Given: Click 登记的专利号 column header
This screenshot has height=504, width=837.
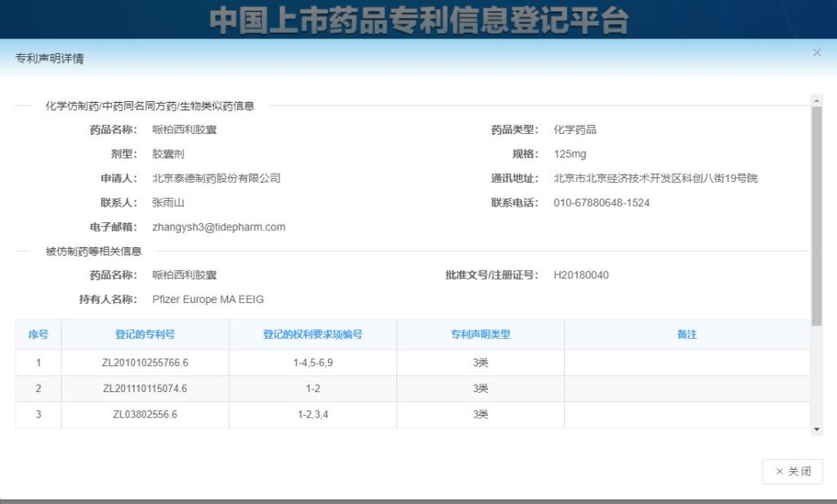Looking at the screenshot, I should 145,334.
